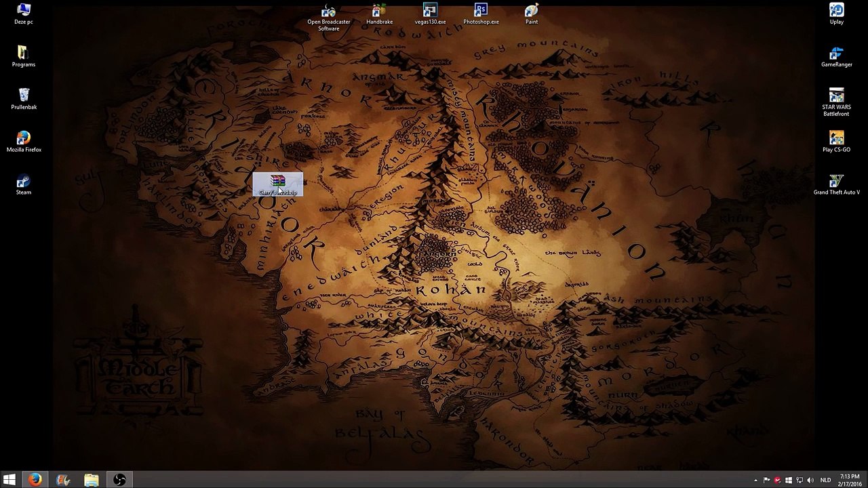Select the Programs folder on the desktop
This screenshot has height=488, width=868.
[x=24, y=57]
